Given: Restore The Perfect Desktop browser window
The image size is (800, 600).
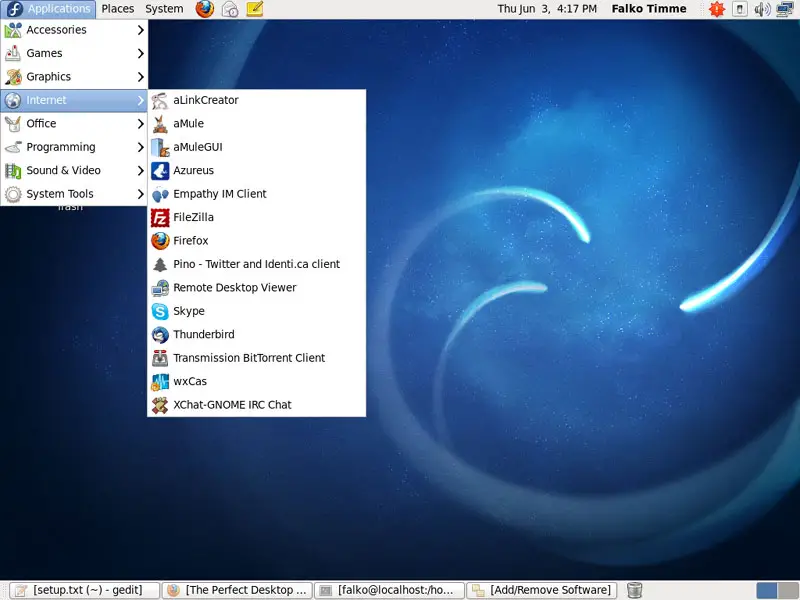Looking at the screenshot, I should coord(237,590).
